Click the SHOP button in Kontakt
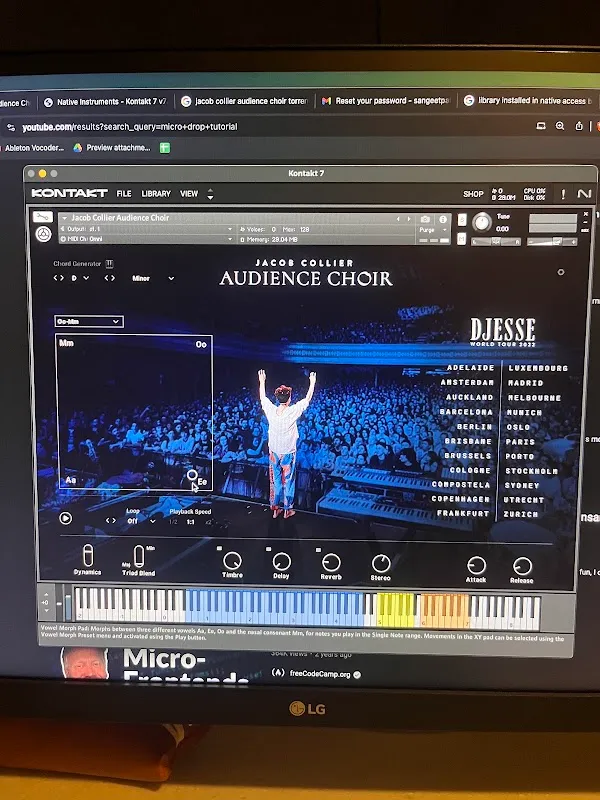Screen dimensions: 600x800 click(473, 194)
